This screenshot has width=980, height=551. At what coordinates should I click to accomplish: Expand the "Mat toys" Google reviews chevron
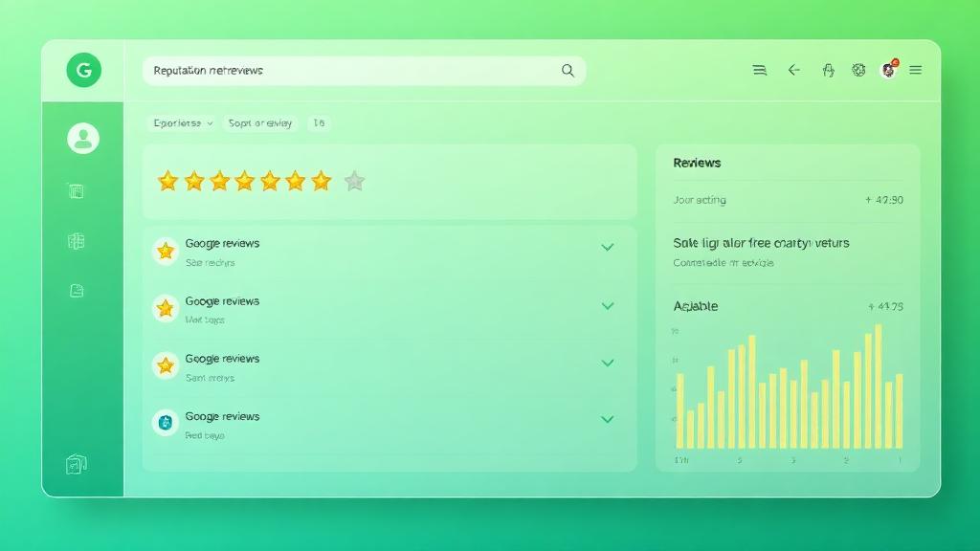tap(608, 306)
